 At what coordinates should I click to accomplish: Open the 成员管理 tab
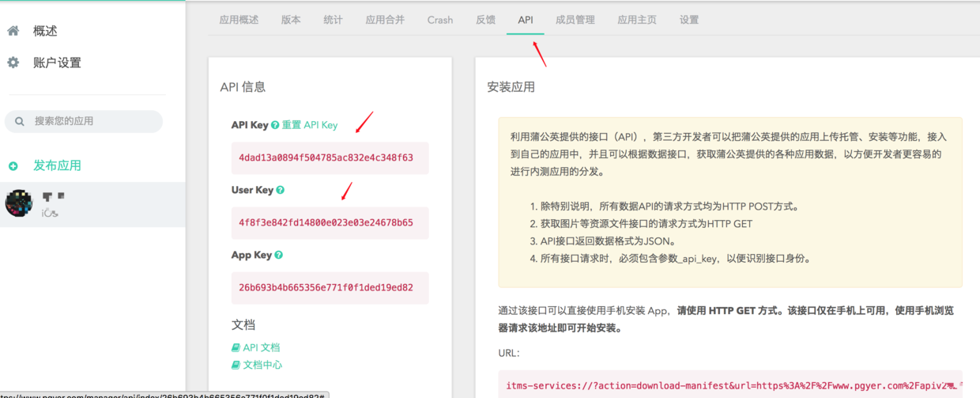pyautogui.click(x=575, y=20)
